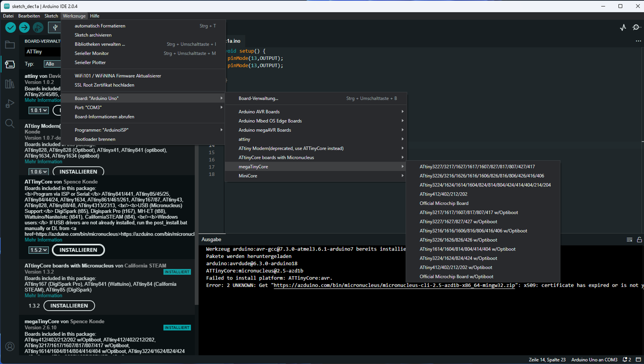Expand the Arduino Mbed OS Edge Boards submenu

pyautogui.click(x=315, y=121)
